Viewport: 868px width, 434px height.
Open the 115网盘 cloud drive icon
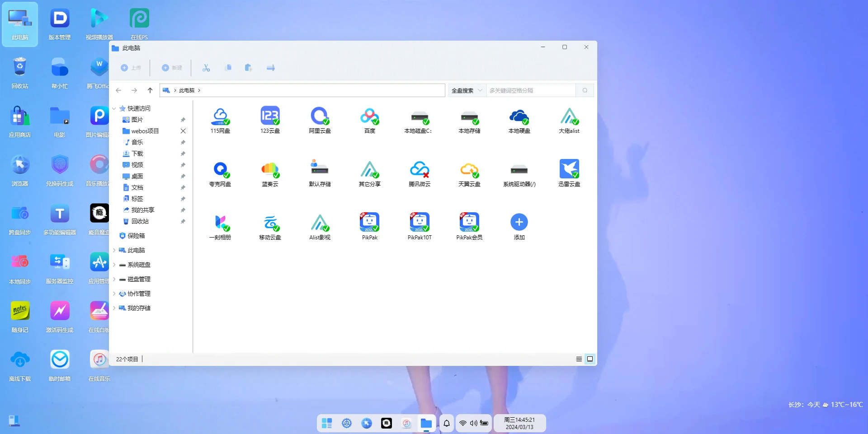click(x=220, y=117)
